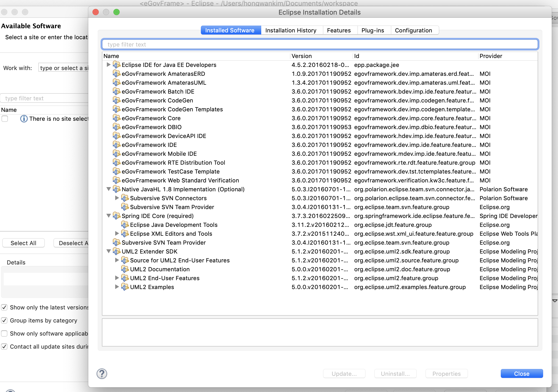Click the eGovFramework DBIO feature icon
Screen dimensions: 558x392
117,127
